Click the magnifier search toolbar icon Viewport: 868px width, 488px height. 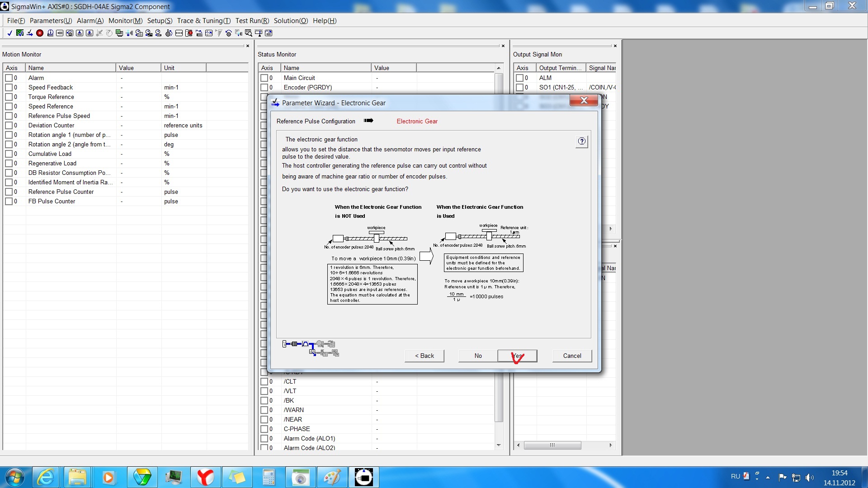(x=249, y=33)
